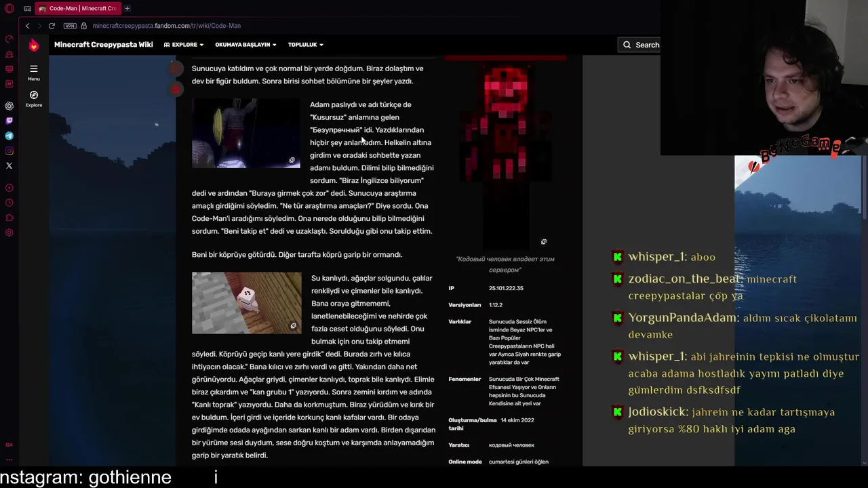Click the IP value 25.101.222.35

coord(506,288)
